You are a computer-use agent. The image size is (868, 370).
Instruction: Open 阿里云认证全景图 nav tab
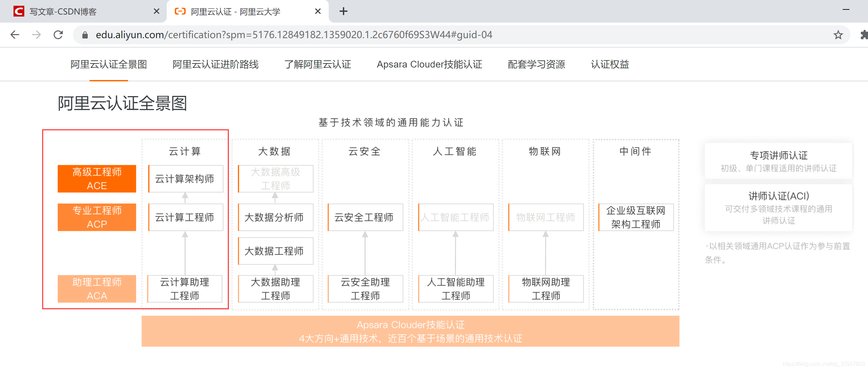point(109,64)
